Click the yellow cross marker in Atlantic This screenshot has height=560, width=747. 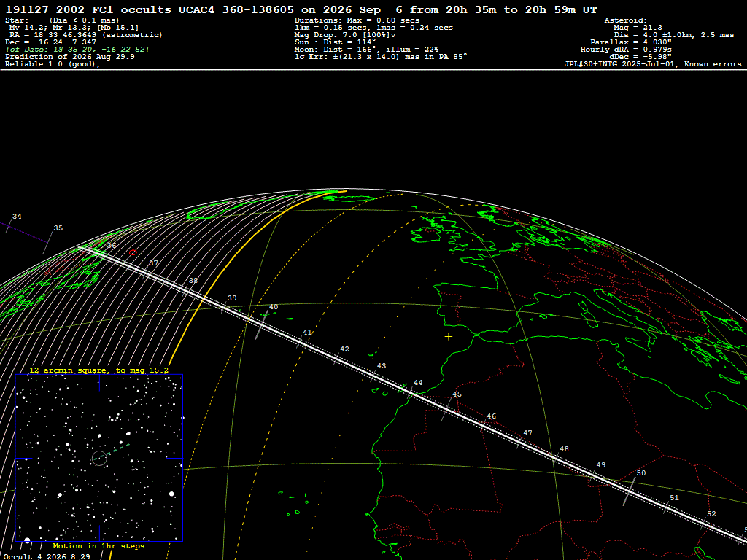[449, 337]
